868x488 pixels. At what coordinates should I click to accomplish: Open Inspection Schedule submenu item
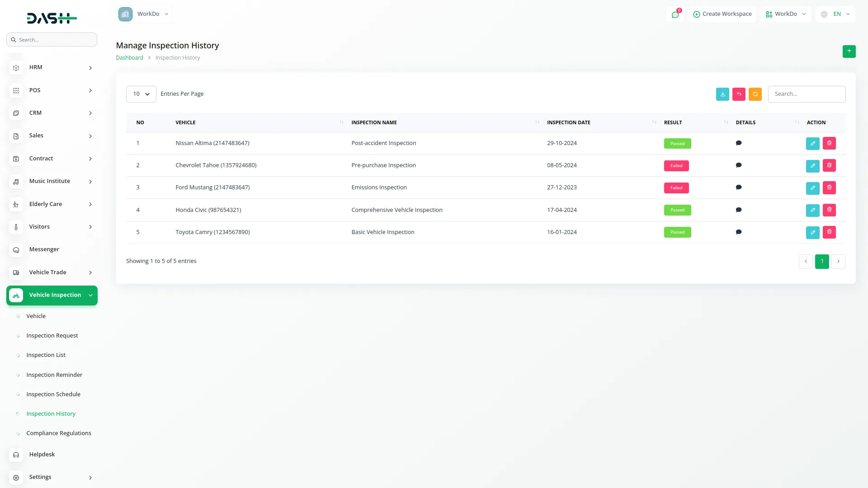pyautogui.click(x=53, y=394)
